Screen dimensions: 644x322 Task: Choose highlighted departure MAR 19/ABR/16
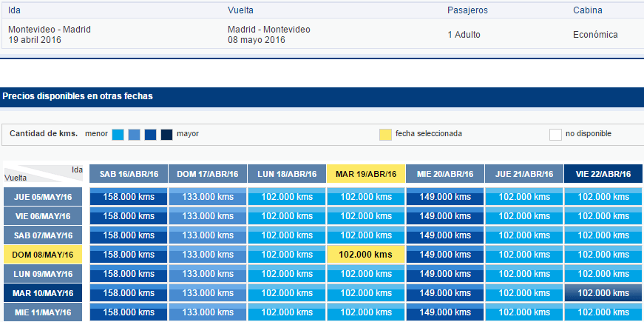point(366,174)
